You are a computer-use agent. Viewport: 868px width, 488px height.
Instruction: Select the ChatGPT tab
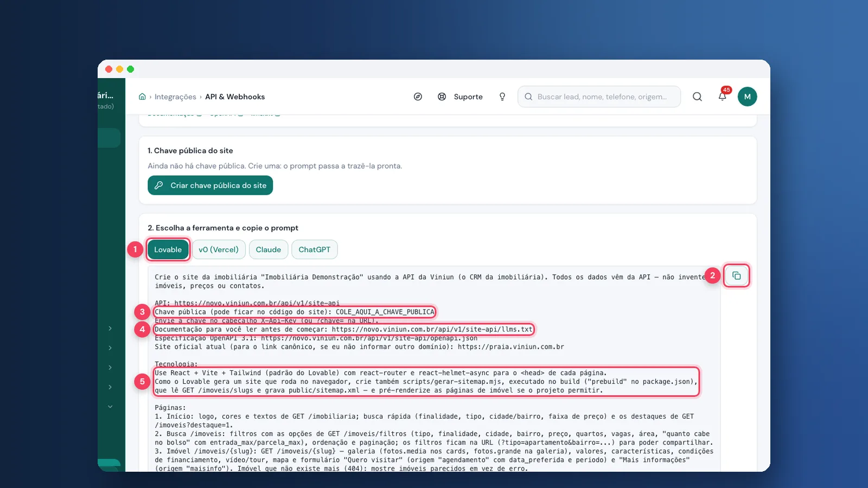click(315, 249)
